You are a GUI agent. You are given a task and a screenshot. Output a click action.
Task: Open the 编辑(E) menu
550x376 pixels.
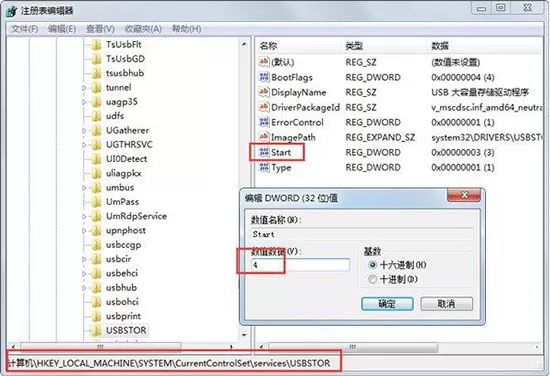(62, 29)
